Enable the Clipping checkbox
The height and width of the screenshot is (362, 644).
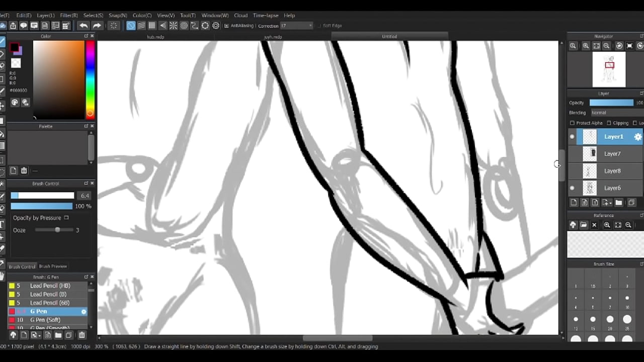609,123
